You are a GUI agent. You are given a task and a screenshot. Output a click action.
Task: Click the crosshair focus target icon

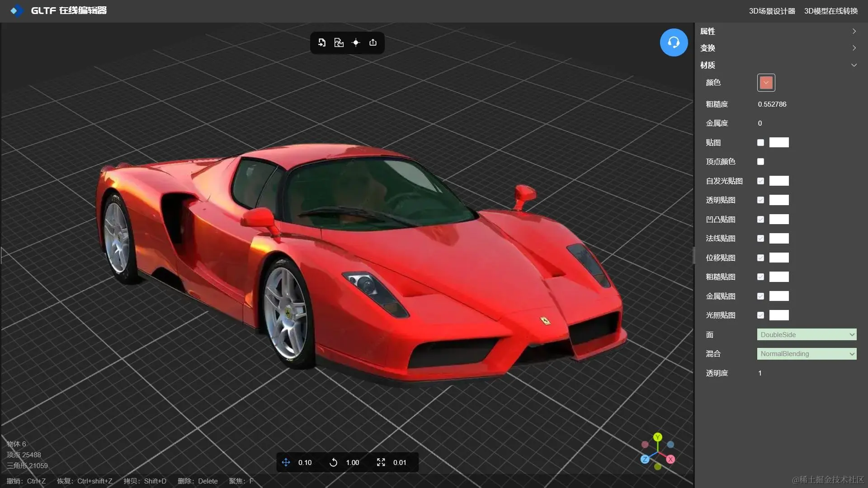[x=356, y=42]
